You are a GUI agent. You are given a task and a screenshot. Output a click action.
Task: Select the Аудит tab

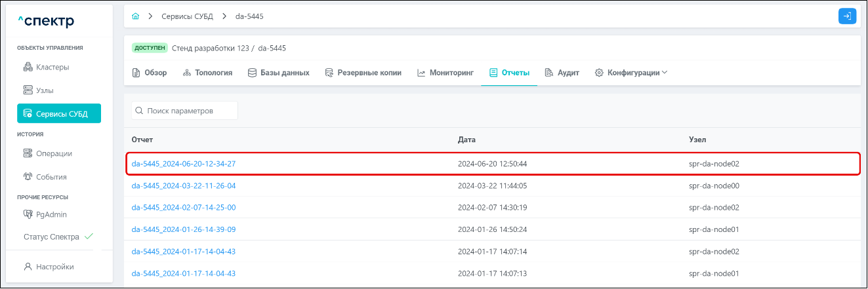(562, 73)
